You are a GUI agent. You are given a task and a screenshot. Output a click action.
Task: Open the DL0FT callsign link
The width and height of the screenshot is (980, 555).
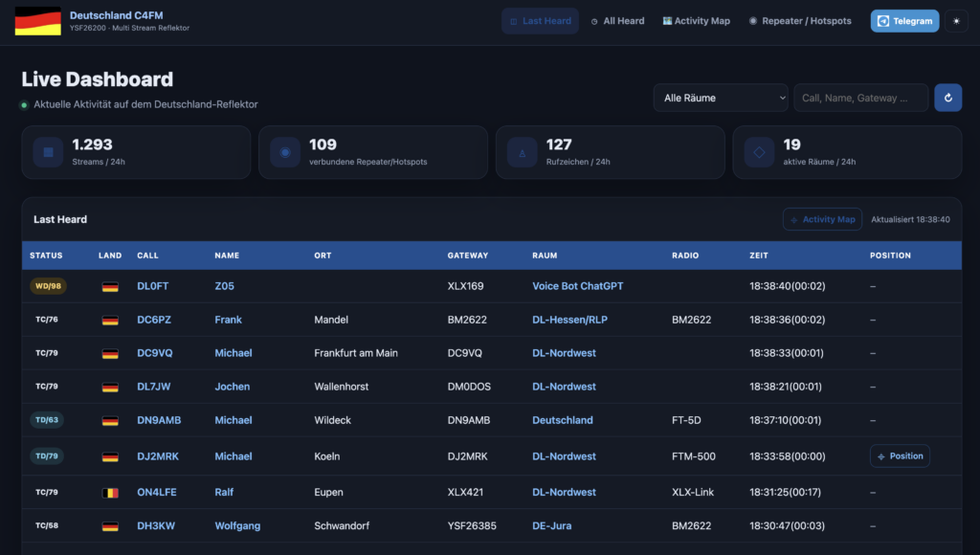tap(153, 285)
